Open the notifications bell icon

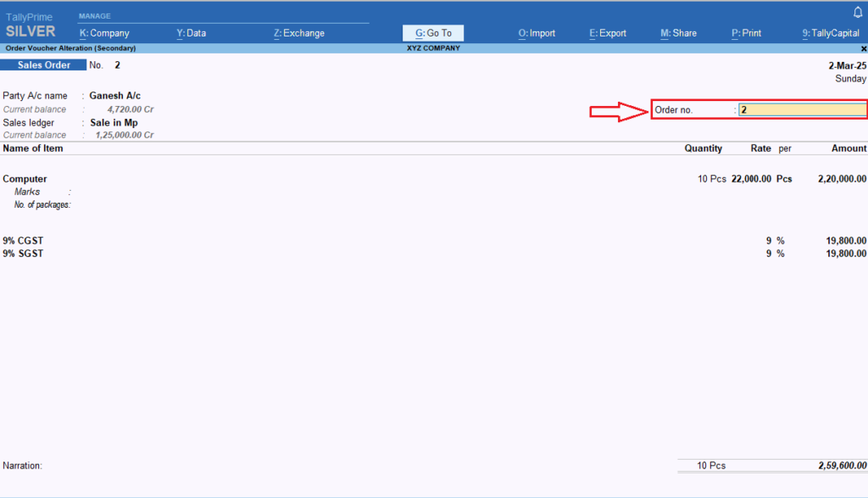tap(858, 12)
